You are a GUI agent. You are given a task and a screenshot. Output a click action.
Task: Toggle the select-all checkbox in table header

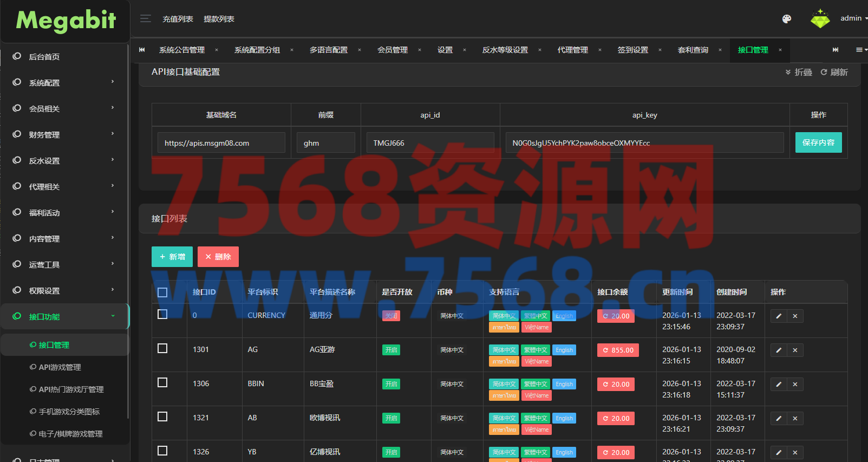pos(162,292)
